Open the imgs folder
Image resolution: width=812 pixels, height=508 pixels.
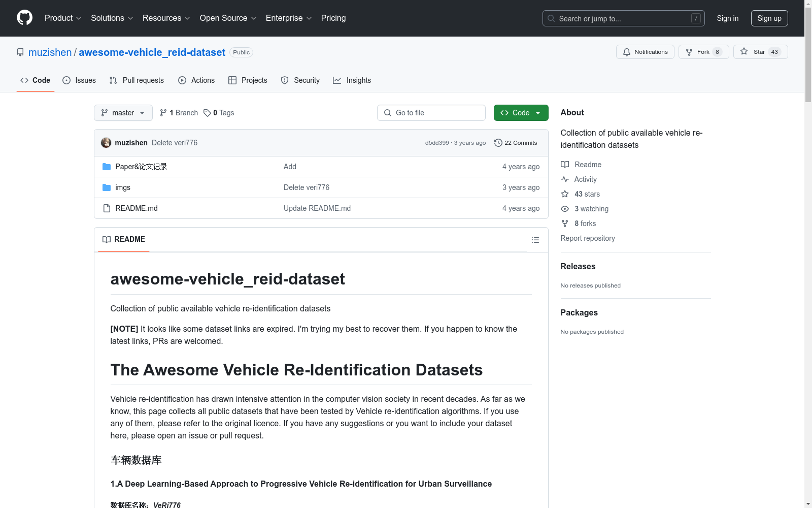[123, 187]
